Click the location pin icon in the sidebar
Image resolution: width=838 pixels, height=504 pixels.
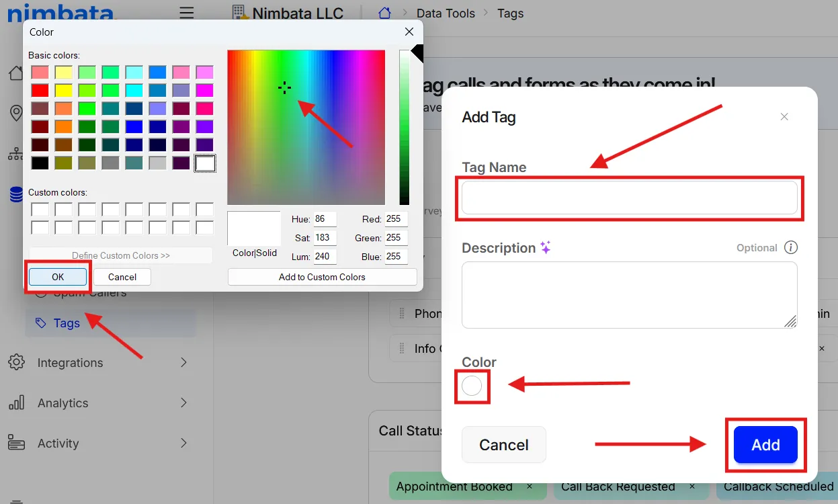pyautogui.click(x=16, y=113)
